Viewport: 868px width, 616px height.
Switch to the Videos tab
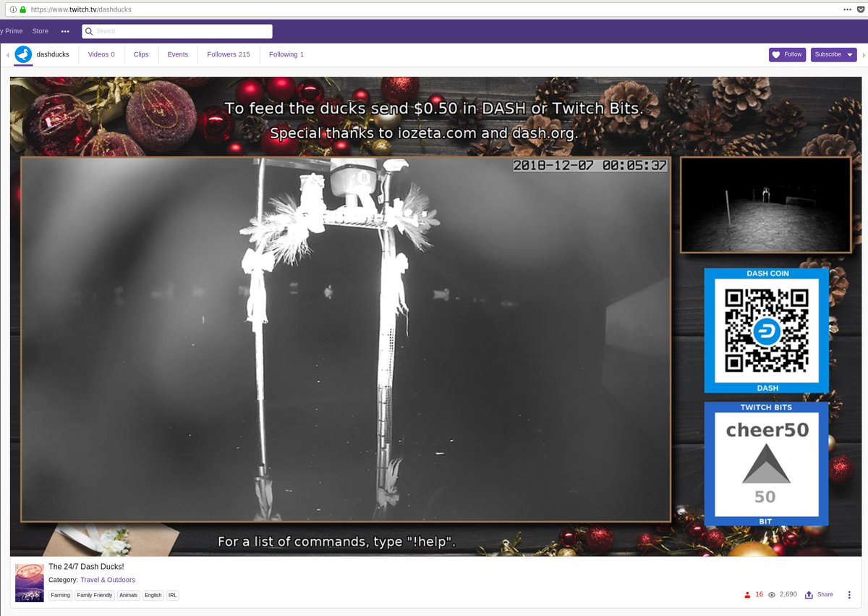[101, 54]
